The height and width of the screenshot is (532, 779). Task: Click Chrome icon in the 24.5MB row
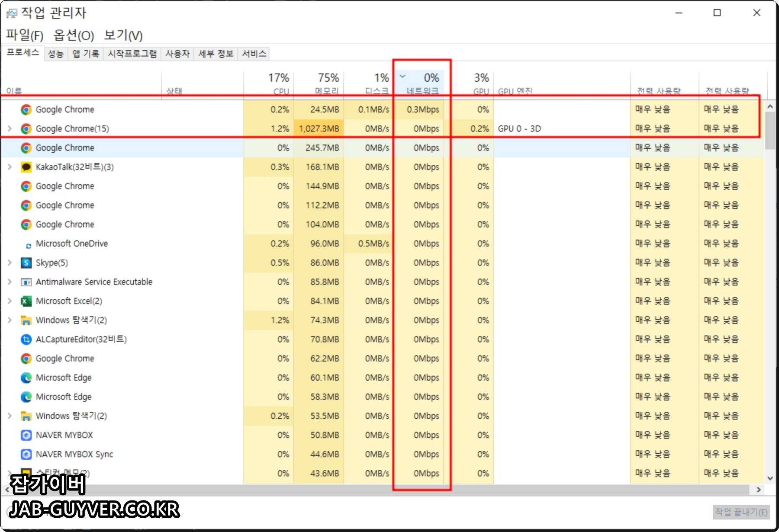(x=26, y=109)
